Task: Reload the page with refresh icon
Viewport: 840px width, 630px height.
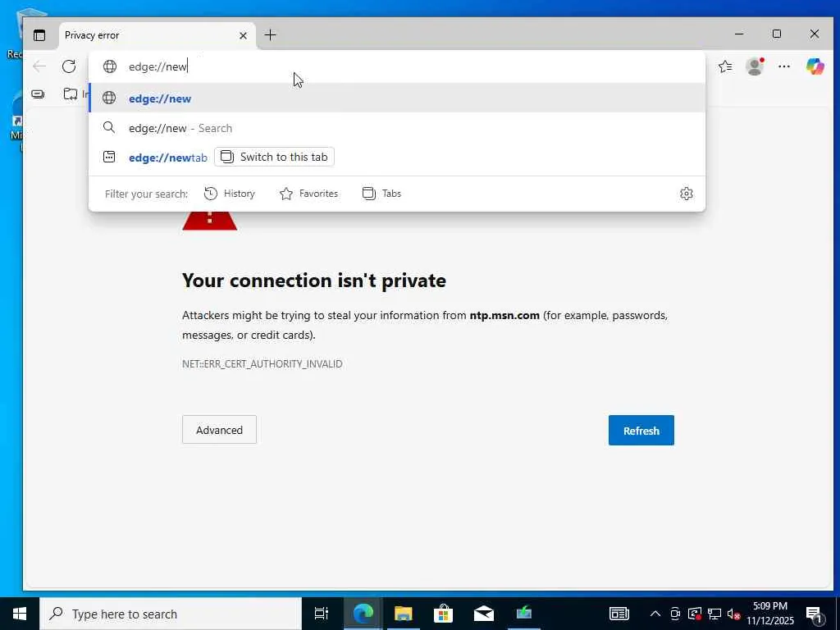Action: [x=69, y=66]
